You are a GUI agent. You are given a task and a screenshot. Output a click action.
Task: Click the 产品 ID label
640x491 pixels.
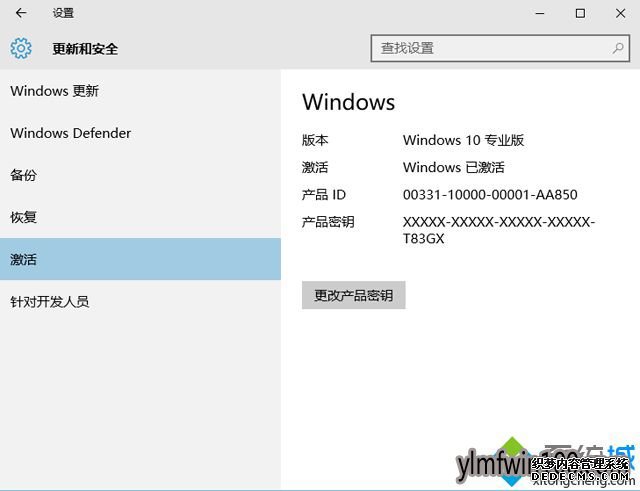tap(324, 195)
